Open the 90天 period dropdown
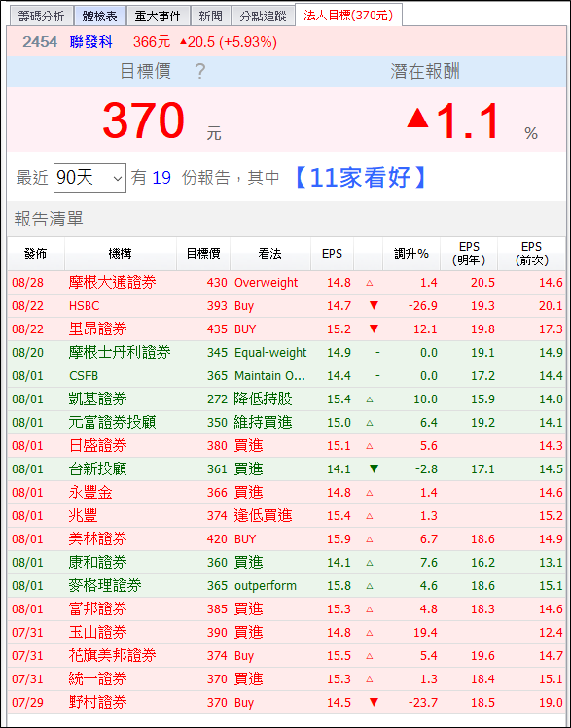Screen dimensions: 571x728 89,178
